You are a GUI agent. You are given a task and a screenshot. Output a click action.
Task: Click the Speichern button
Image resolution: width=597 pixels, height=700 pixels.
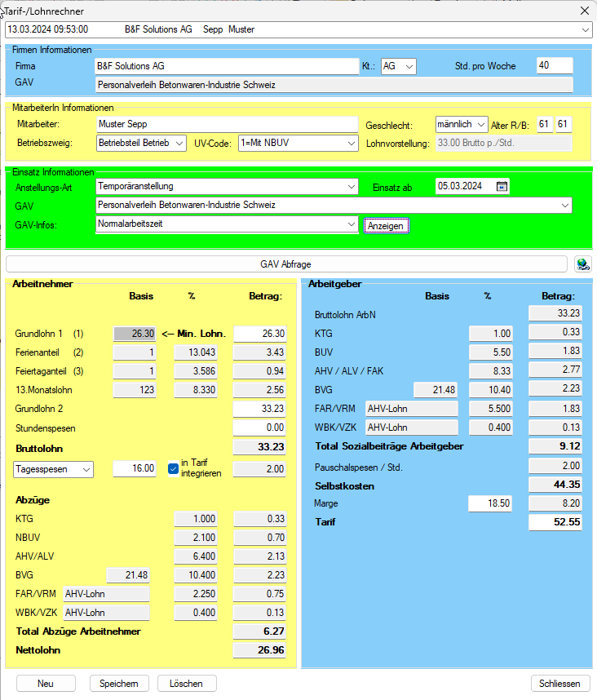click(x=119, y=684)
